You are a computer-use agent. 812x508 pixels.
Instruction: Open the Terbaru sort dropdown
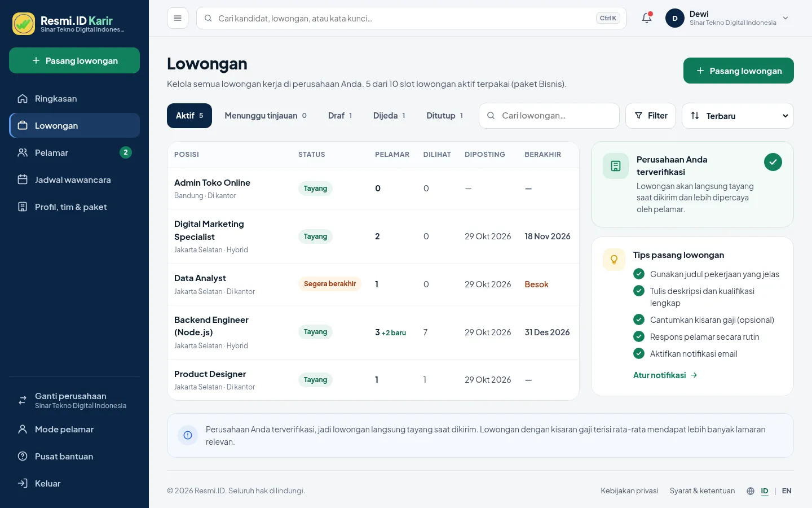coord(738,116)
